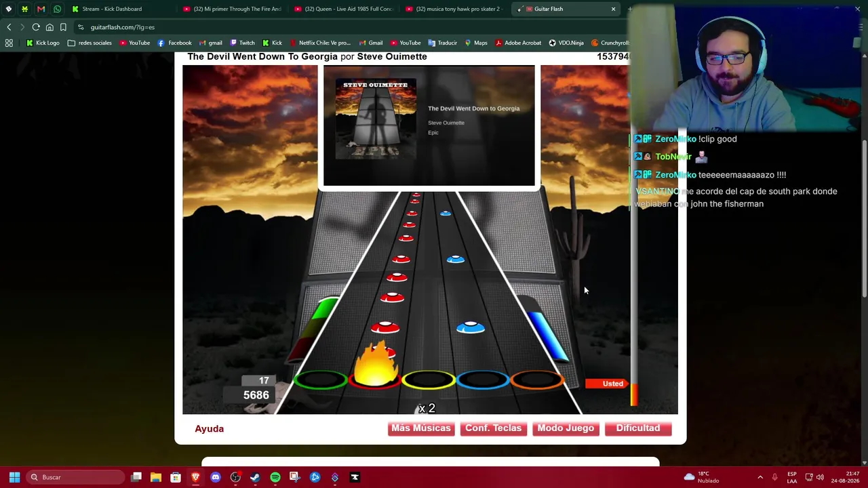868x488 pixels.
Task: Open the lowercase gmail bookmark
Action: click(x=210, y=43)
